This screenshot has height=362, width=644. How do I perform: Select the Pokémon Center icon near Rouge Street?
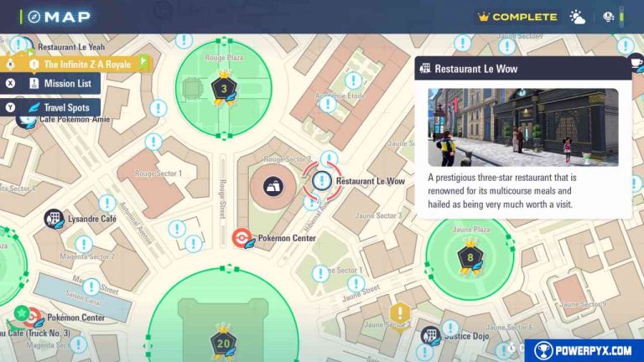(x=242, y=238)
